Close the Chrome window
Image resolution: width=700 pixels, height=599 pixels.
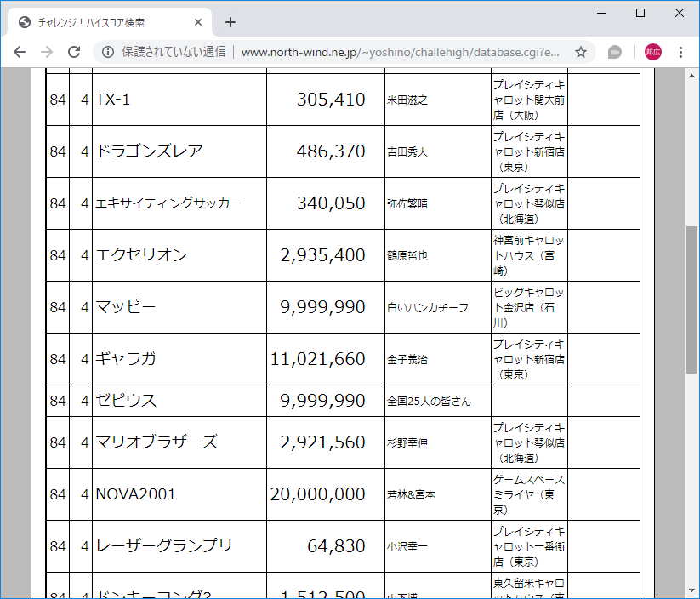pos(679,13)
